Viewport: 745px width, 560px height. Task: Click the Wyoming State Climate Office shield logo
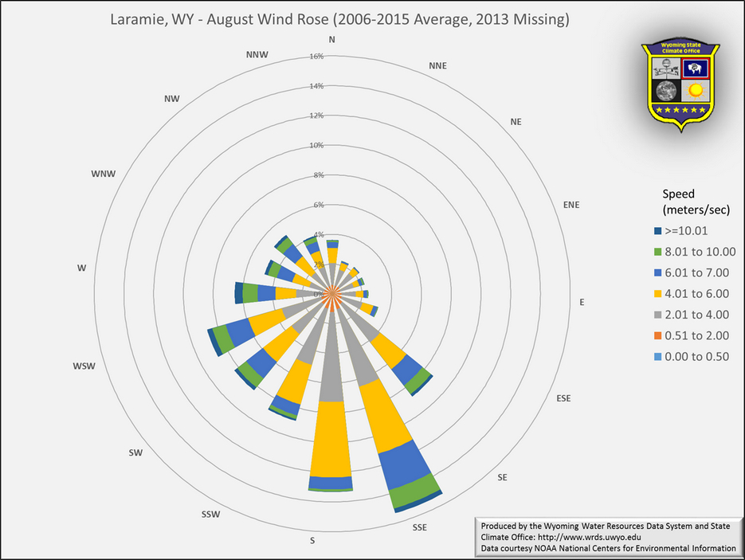680,87
